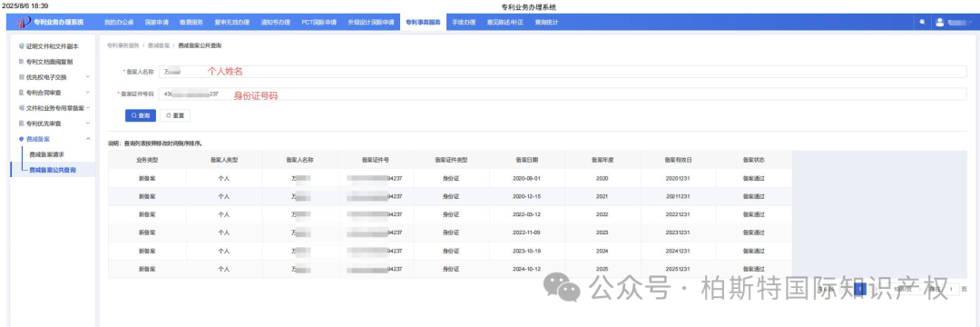980x327 pixels.
Task: Open the 10条/页 page-size dropdown
Action: (906, 290)
